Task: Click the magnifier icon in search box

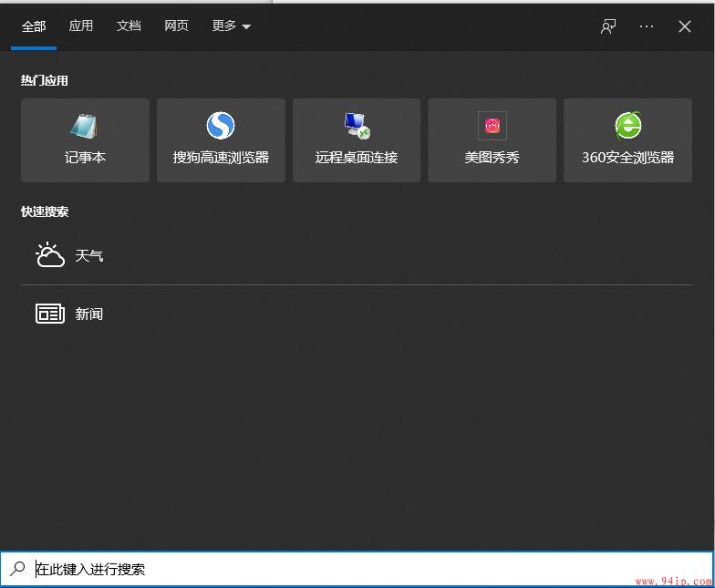Action: 18,569
